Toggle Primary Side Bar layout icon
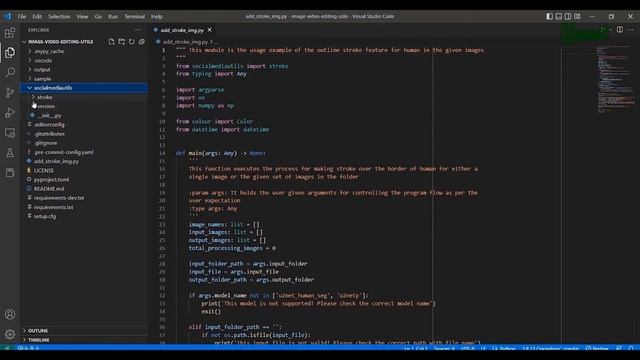 tap(550, 16)
